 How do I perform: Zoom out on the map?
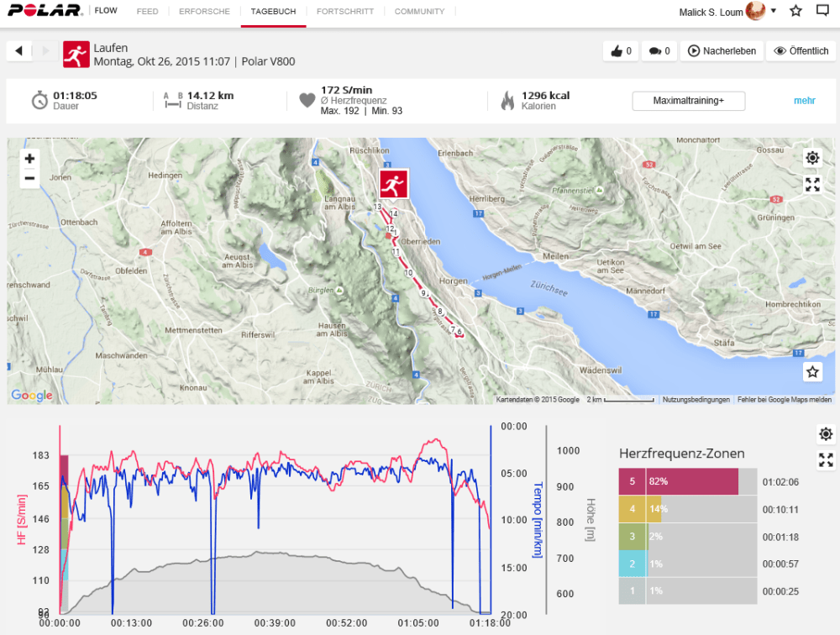[29, 178]
